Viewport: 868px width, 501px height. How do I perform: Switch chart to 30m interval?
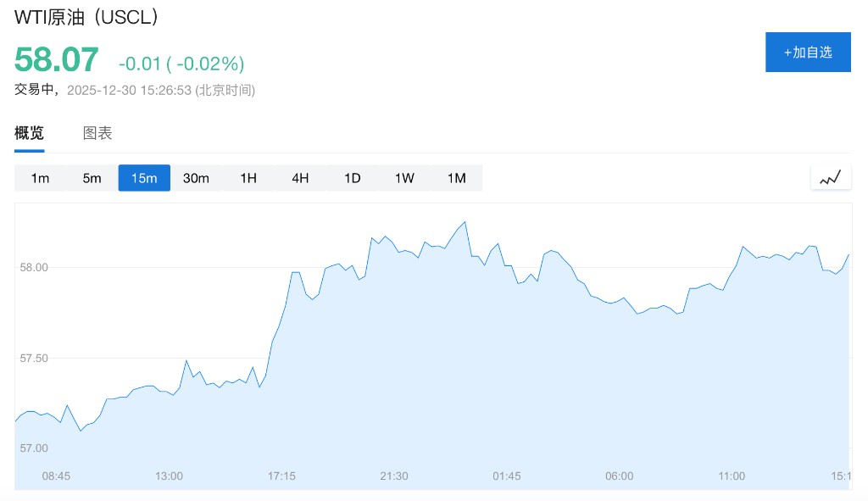[x=196, y=178]
